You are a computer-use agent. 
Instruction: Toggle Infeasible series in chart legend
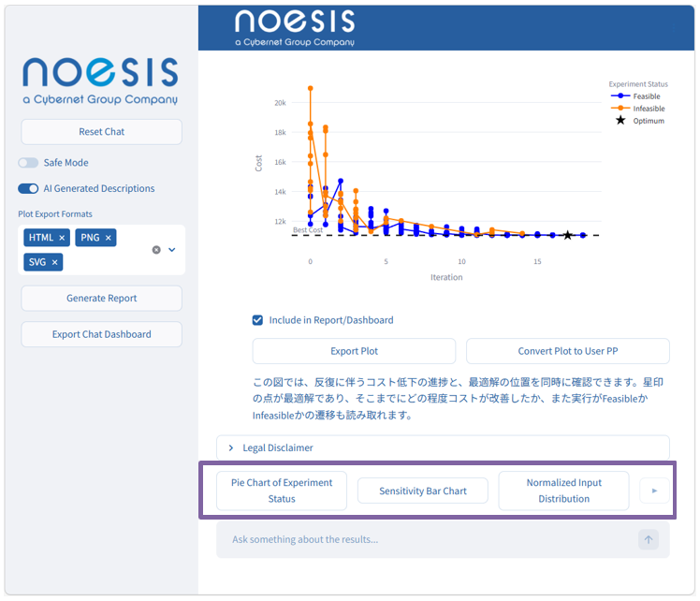click(638, 109)
